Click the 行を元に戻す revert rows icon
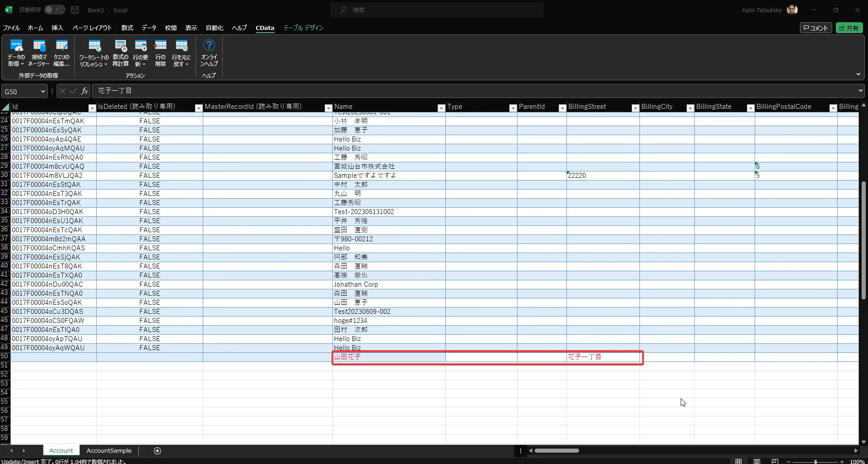This screenshot has height=464, width=868. [181, 53]
